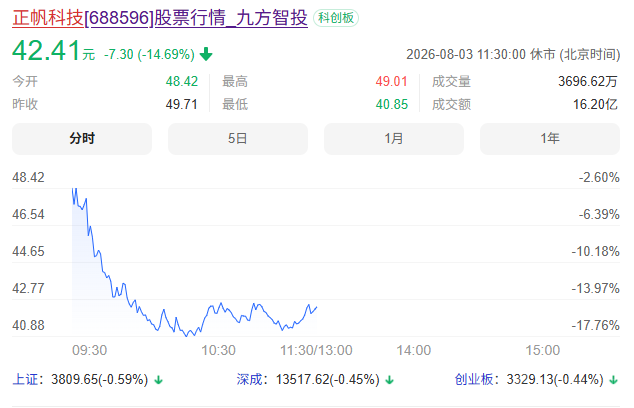The image size is (634, 408).
Task: Open the 上证 index link
Action: 25,380
